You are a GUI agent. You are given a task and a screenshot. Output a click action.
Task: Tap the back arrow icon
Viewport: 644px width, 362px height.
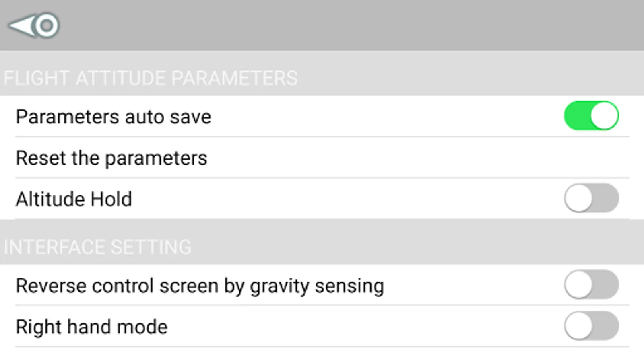(22, 26)
